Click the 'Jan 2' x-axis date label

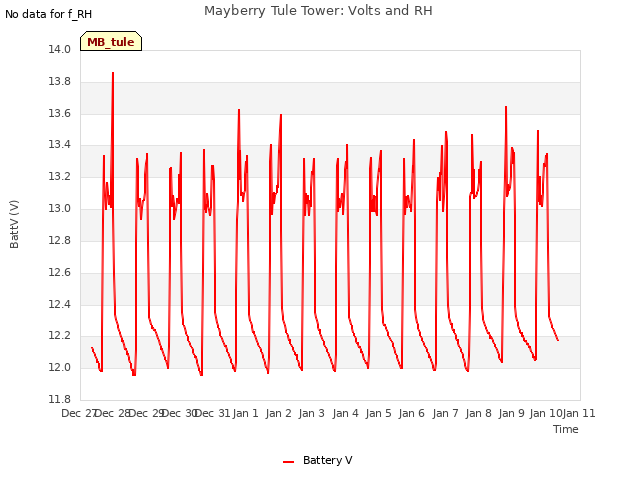[278, 413]
